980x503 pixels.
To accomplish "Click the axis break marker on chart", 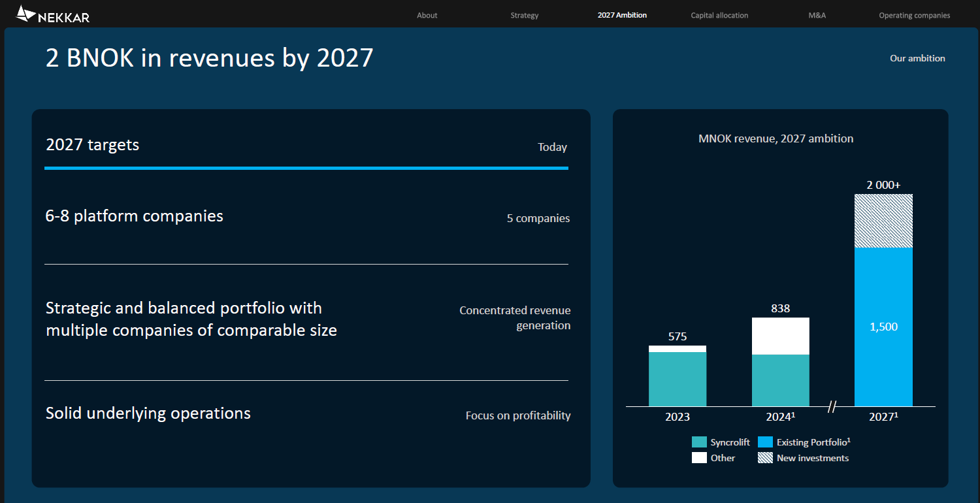I will pos(832,407).
